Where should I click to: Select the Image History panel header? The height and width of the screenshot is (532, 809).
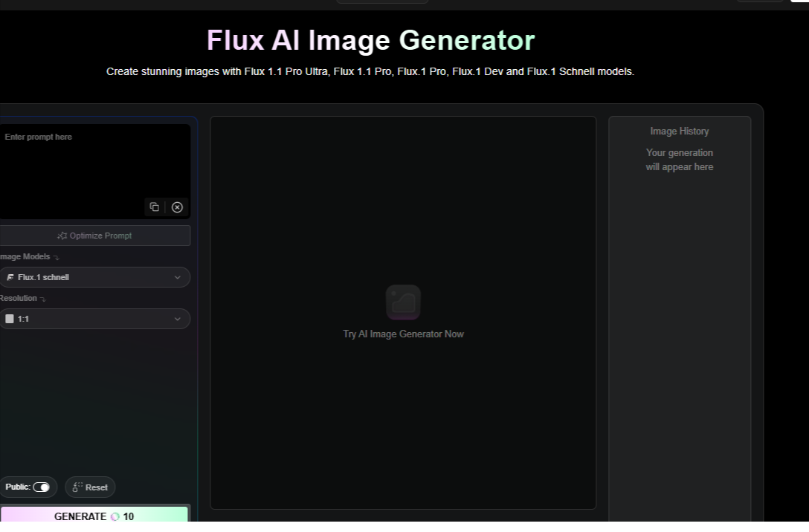pyautogui.click(x=679, y=131)
